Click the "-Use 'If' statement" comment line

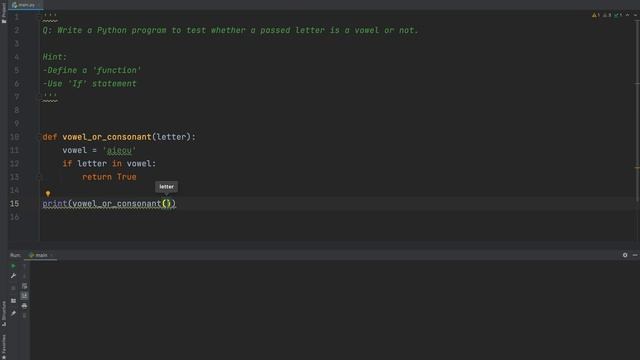coord(89,84)
